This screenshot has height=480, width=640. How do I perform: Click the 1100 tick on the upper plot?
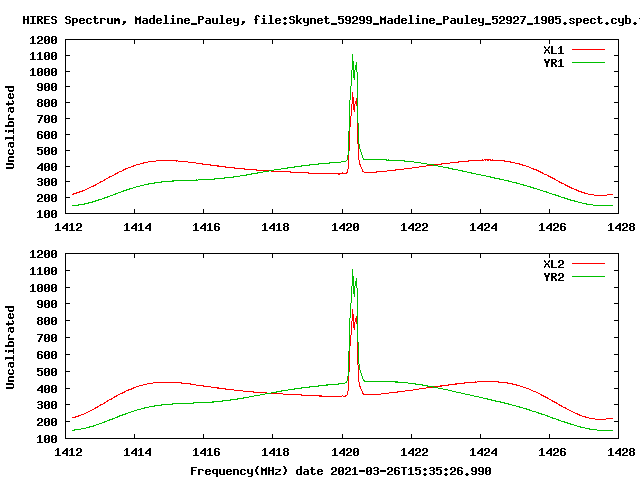pos(43,56)
